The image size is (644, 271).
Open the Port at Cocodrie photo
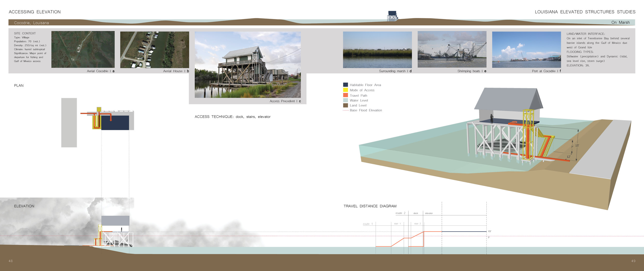tap(526, 50)
